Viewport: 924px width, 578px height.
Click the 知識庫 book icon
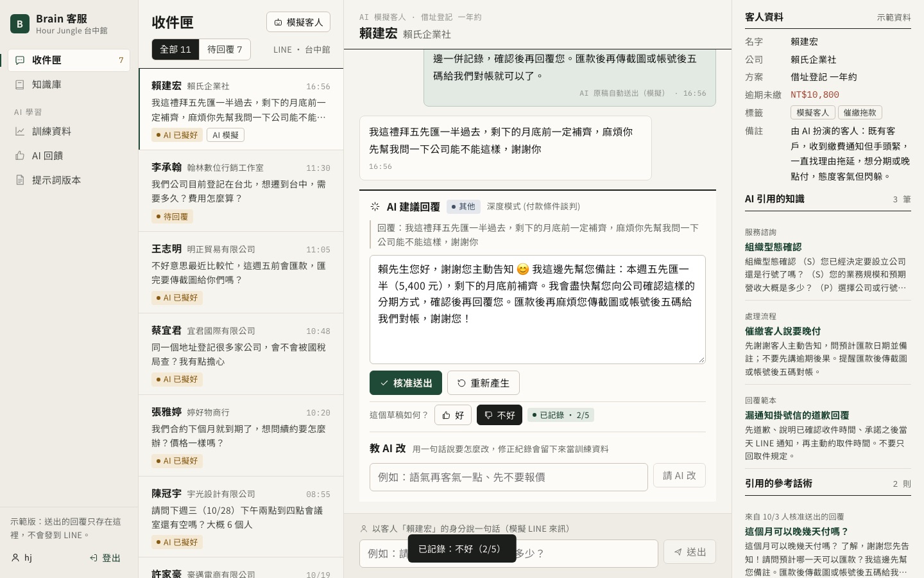point(20,84)
